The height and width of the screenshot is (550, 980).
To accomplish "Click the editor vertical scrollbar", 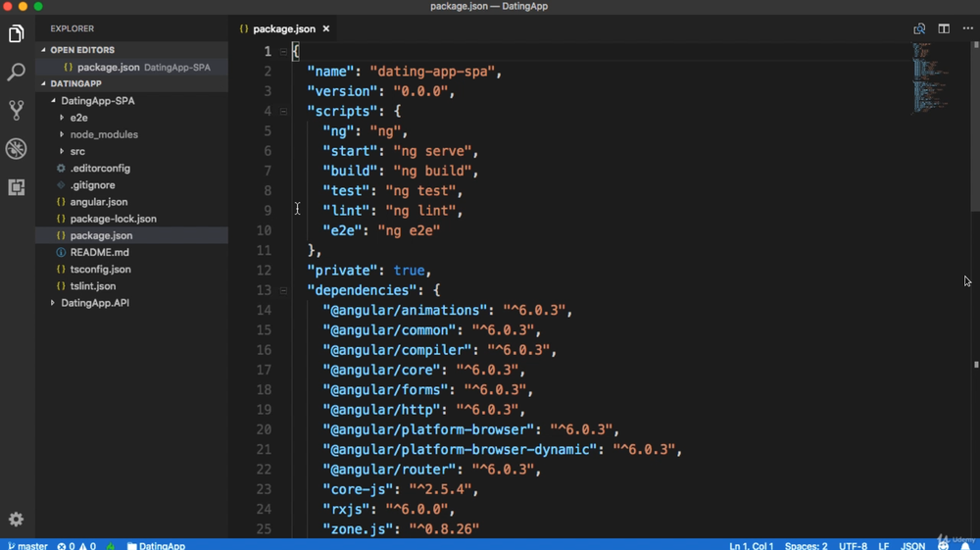I will [976, 128].
